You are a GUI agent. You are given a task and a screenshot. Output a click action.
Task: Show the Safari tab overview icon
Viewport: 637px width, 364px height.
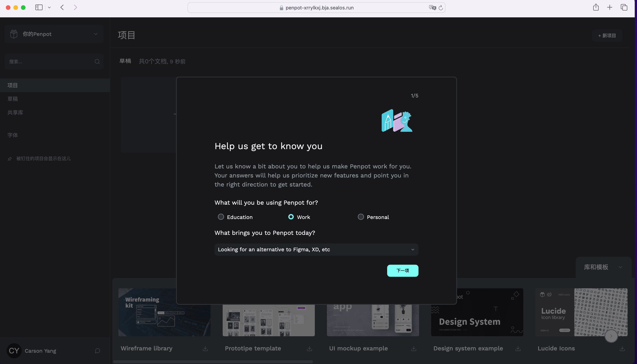(x=624, y=7)
